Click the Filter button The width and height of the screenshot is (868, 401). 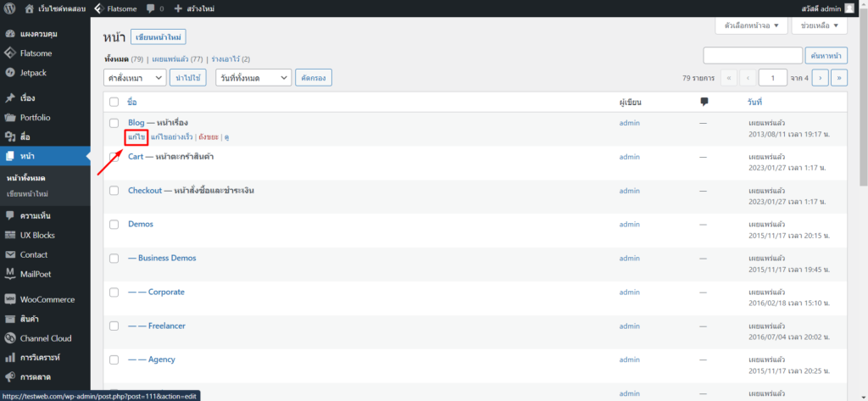(314, 78)
